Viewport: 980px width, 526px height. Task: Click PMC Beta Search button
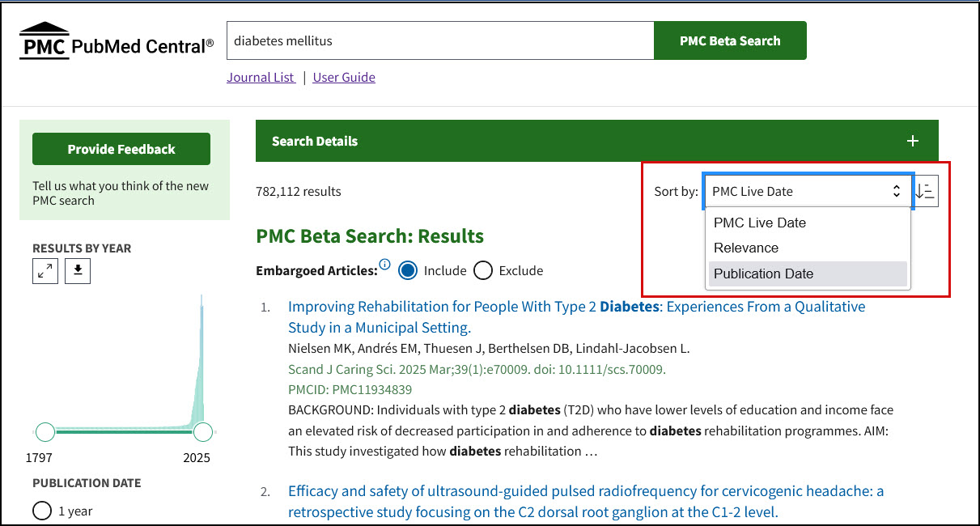pos(730,40)
